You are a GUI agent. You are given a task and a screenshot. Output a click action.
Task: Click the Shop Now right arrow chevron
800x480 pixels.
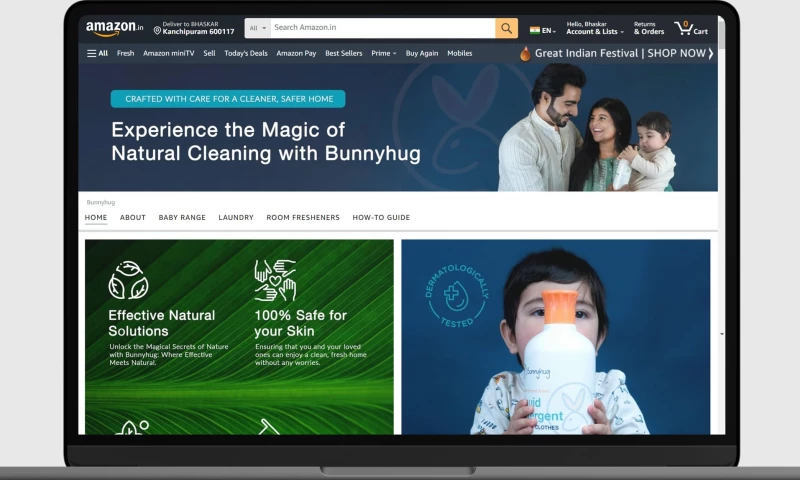(x=711, y=53)
